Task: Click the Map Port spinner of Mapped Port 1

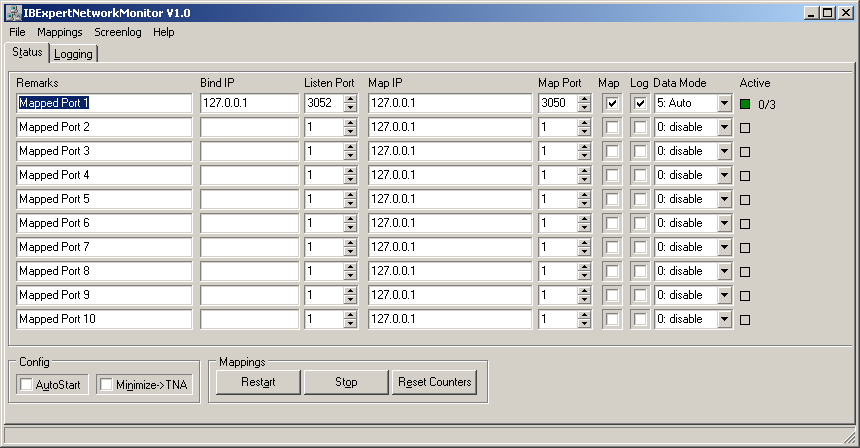Action: coord(584,103)
